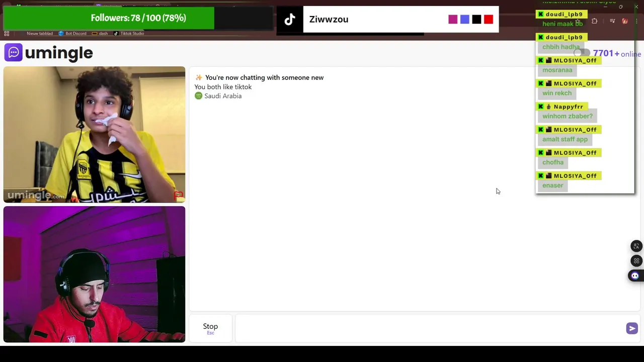Click "You both like tiktok" text

pyautogui.click(x=223, y=86)
